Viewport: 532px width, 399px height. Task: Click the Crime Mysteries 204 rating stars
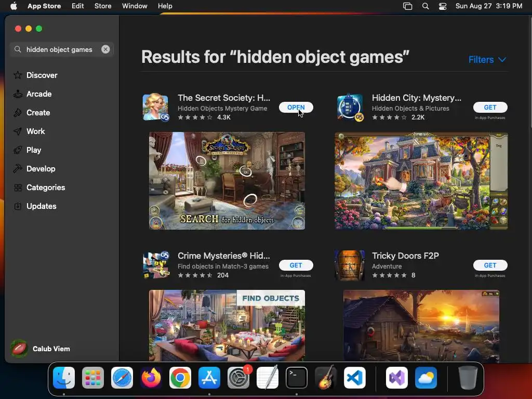195,275
